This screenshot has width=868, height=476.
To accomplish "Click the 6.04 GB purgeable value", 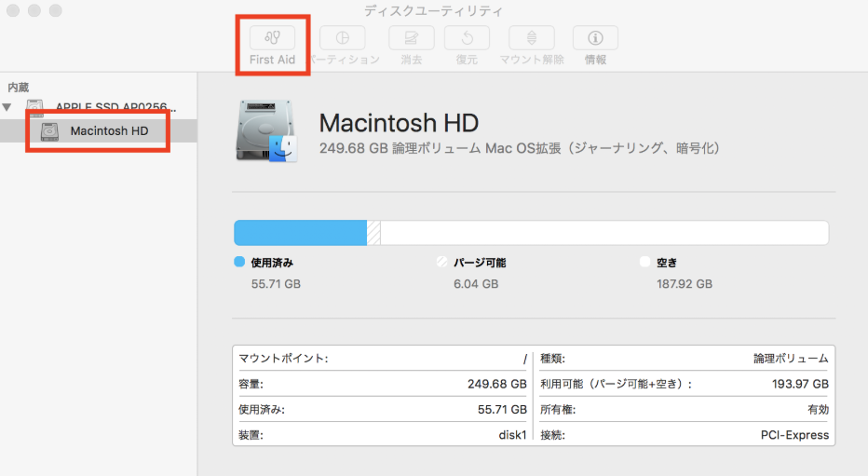I will pos(476,284).
